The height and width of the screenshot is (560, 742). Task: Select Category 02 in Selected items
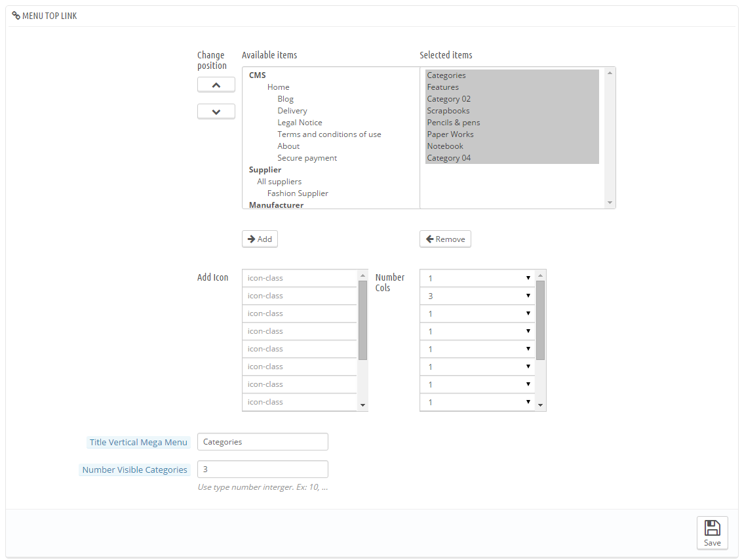[512, 99]
